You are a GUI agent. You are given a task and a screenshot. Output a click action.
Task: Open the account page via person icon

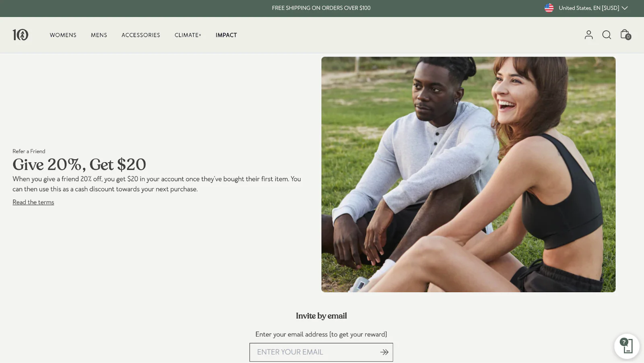[x=588, y=35]
